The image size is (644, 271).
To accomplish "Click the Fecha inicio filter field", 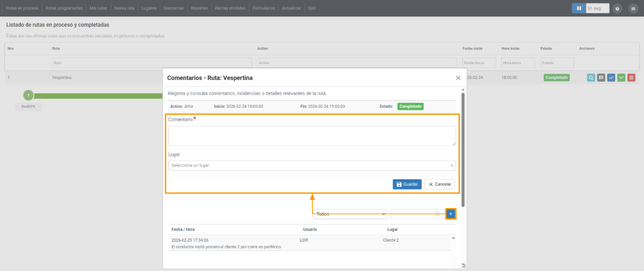I will pyautogui.click(x=479, y=62).
